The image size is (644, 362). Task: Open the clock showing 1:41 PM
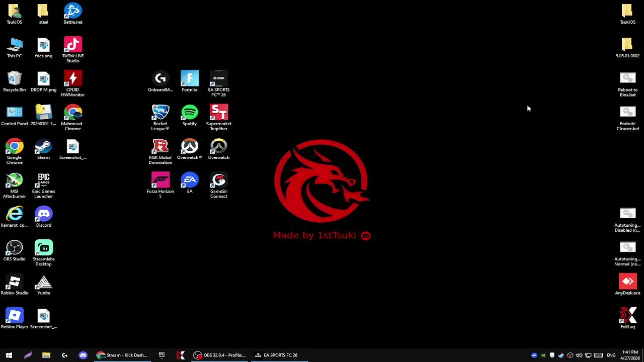(630, 355)
